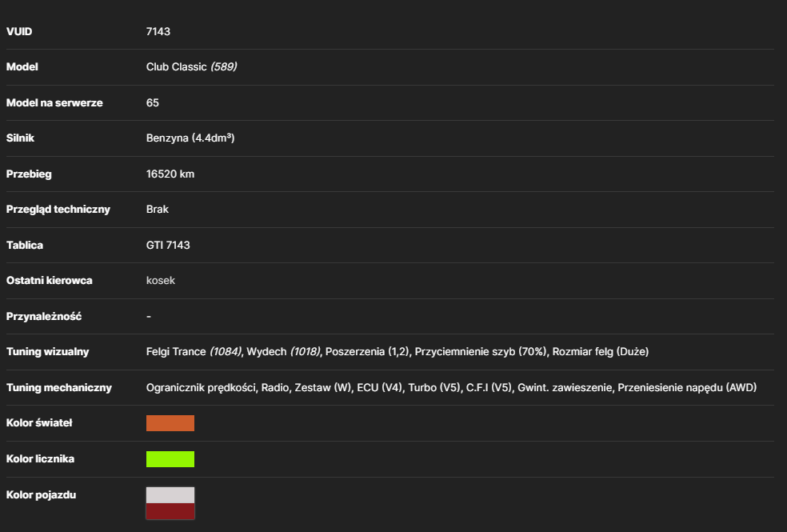This screenshot has height=532, width=787.
Task: Click the Model na serwerze value 65
Action: tap(153, 103)
